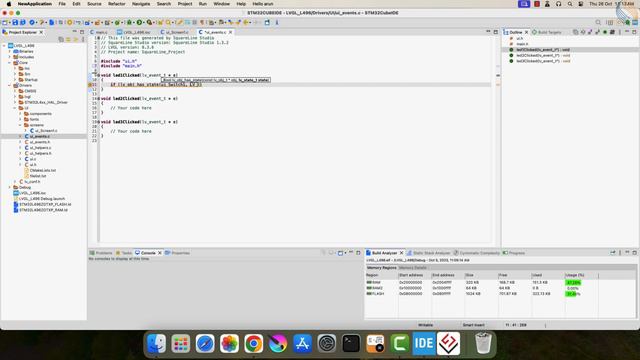Image resolution: width=640 pixels, height=360 pixels.
Task: Open the Build Targets tab
Action: point(547,32)
